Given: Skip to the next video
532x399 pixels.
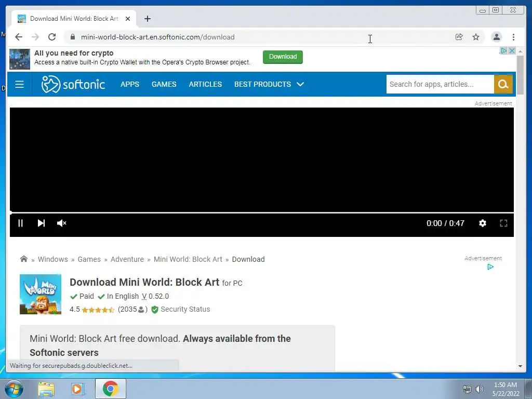Looking at the screenshot, I should (41, 223).
